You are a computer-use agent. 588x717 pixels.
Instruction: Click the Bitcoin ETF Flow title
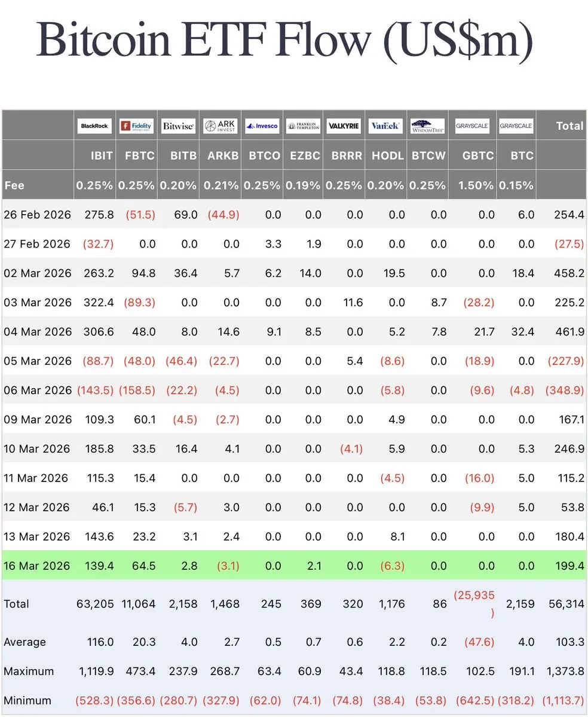[284, 40]
